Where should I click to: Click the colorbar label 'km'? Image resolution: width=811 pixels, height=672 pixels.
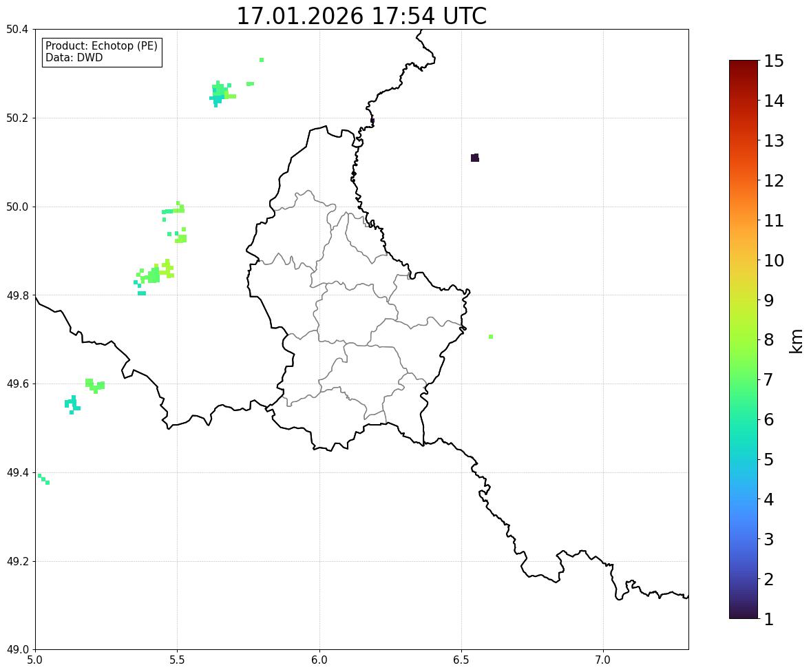pos(797,342)
